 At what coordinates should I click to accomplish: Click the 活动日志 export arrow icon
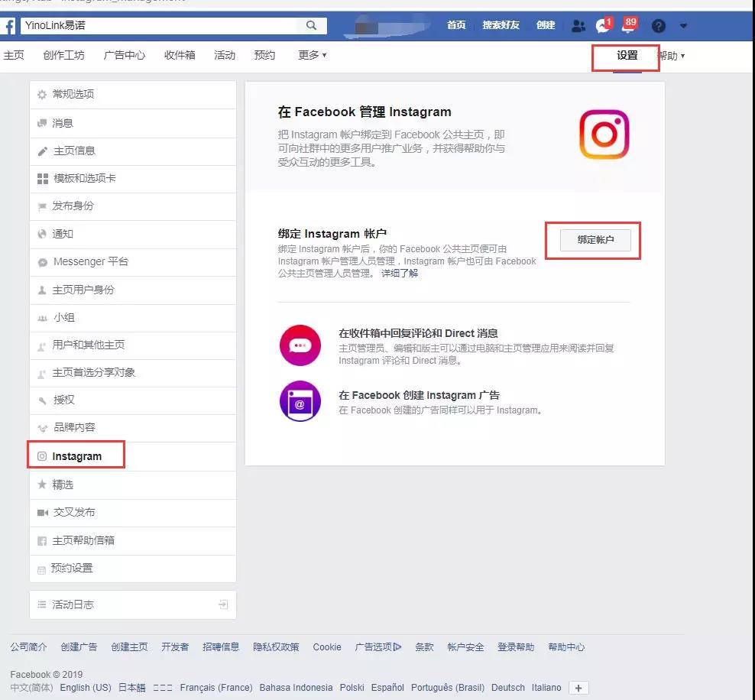[x=223, y=604]
